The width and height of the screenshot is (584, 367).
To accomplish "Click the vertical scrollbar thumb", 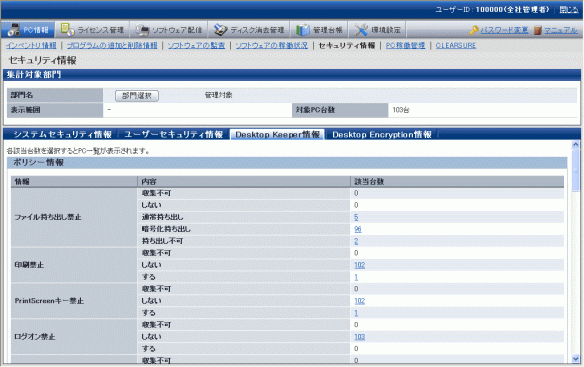I will point(575,170).
